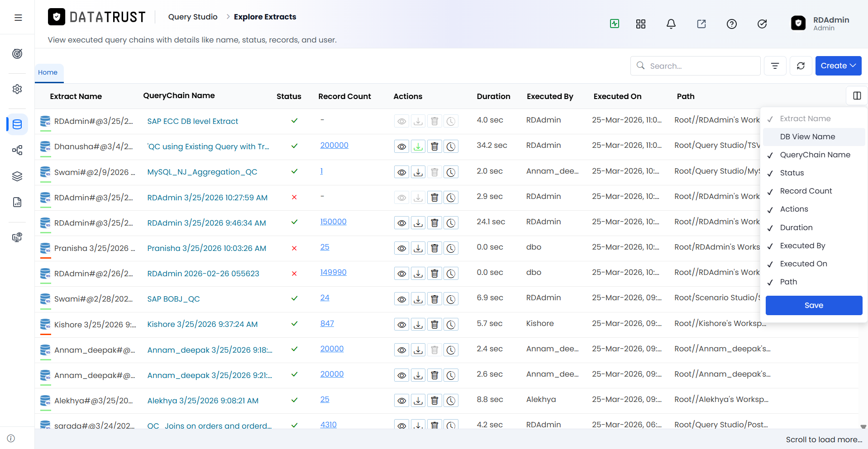The image size is (868, 449).
Task: Open the hamburger navigation menu
Action: (x=18, y=18)
